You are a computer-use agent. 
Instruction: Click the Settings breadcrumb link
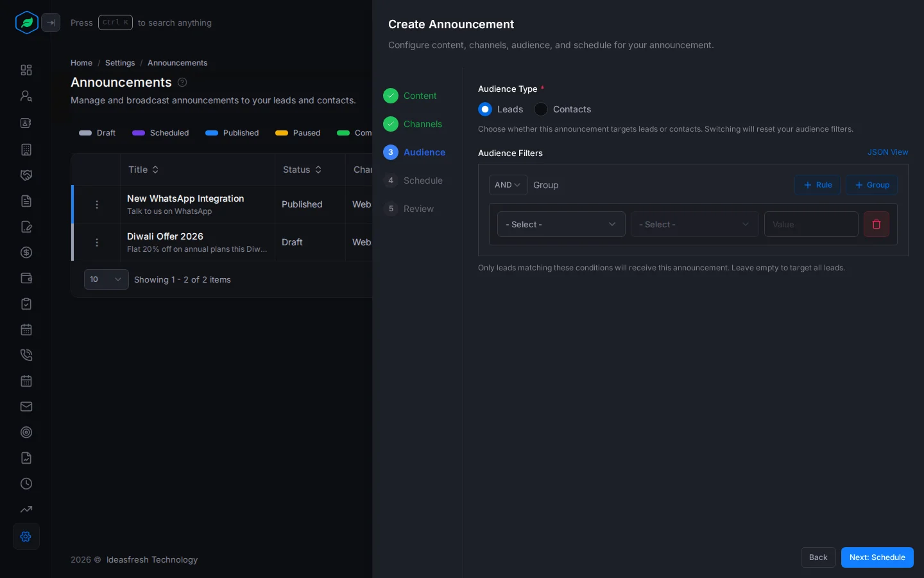click(120, 63)
